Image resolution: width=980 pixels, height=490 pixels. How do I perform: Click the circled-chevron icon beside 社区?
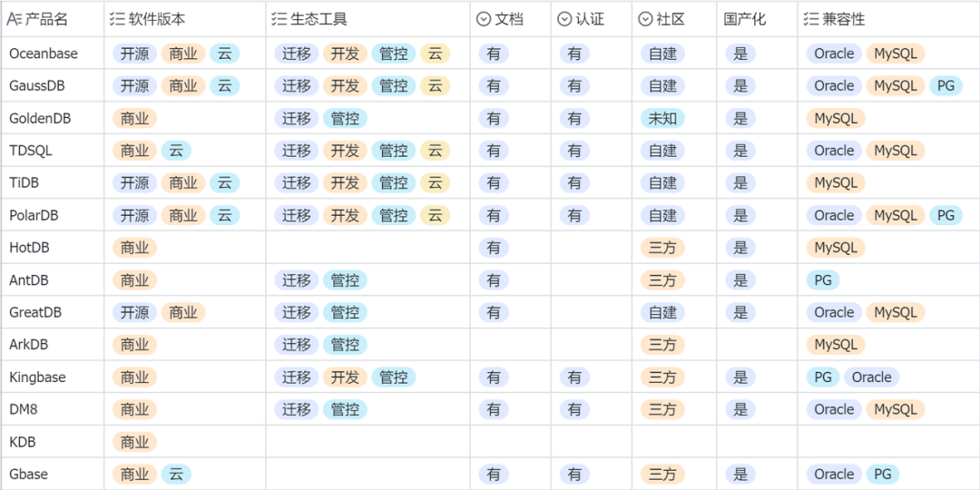[645, 19]
